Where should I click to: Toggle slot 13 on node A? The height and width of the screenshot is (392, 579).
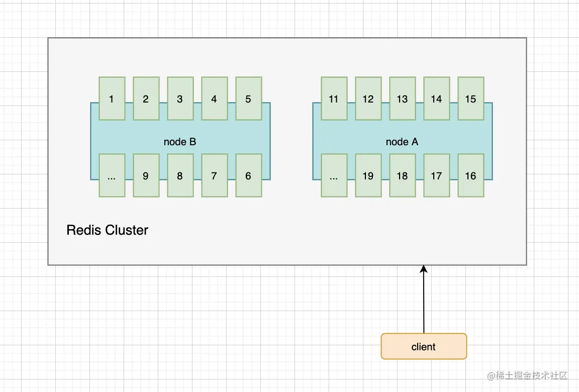pos(402,99)
